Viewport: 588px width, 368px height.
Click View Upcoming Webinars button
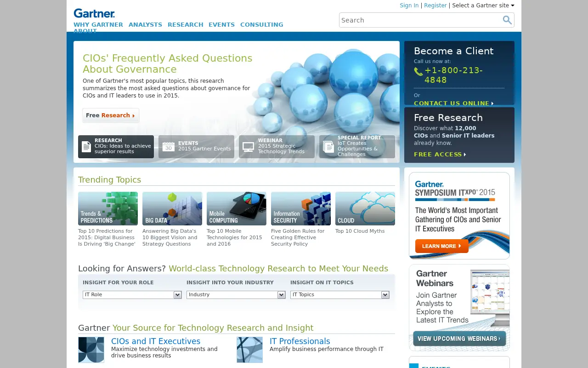459,339
